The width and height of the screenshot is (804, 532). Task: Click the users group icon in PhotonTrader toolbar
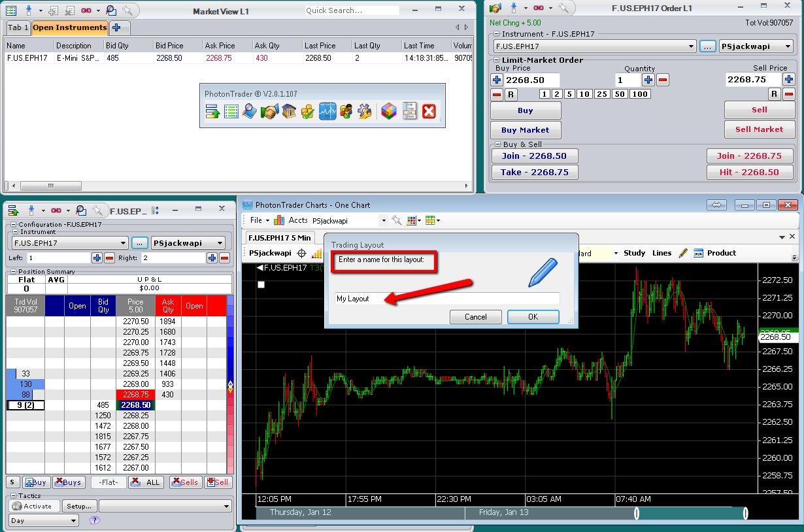pyautogui.click(x=346, y=112)
